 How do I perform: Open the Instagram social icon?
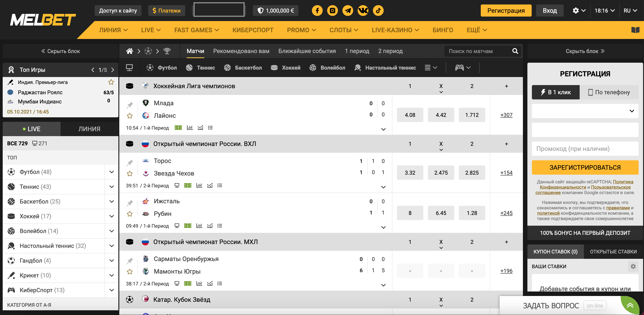[x=332, y=11]
